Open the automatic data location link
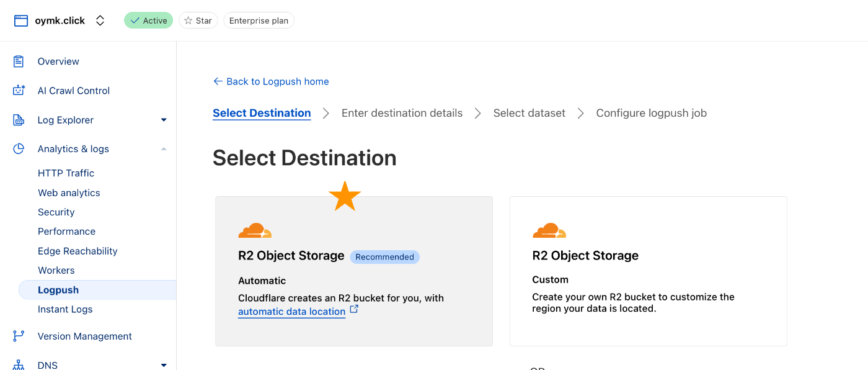Image resolution: width=868 pixels, height=370 pixels. tap(291, 312)
